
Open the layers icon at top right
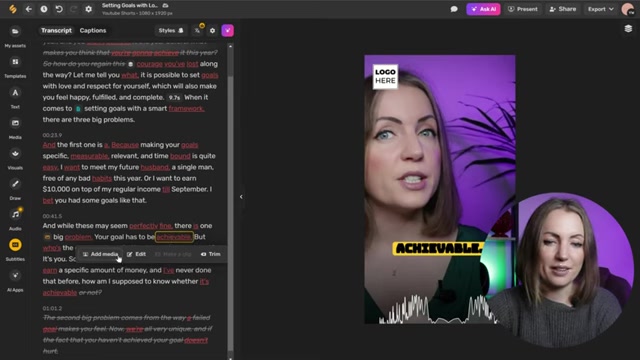click(x=628, y=29)
